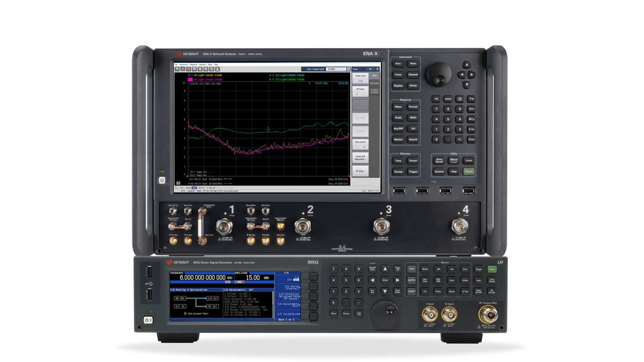Click the keypad icon beside the -25 dBm field
Viewport: 644px width, 362px height.
tap(349, 69)
